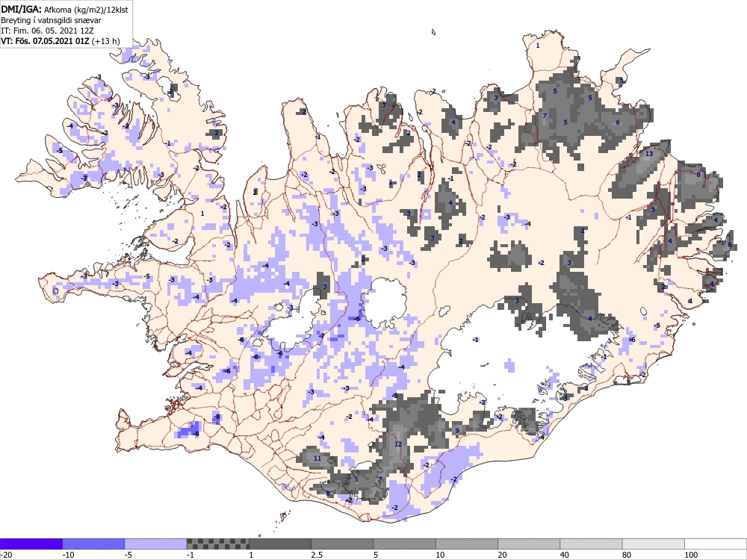Click the '(+13 h)' forecast offset text

[x=106, y=41]
